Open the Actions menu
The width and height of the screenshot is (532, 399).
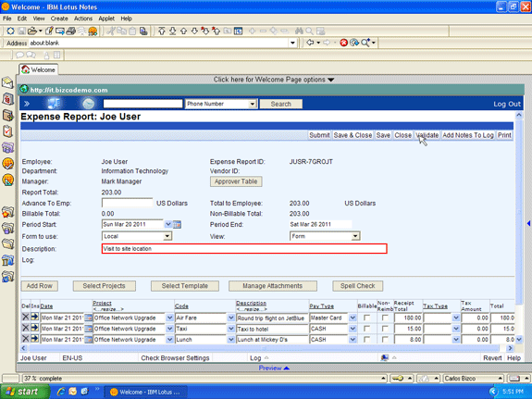[83, 19]
